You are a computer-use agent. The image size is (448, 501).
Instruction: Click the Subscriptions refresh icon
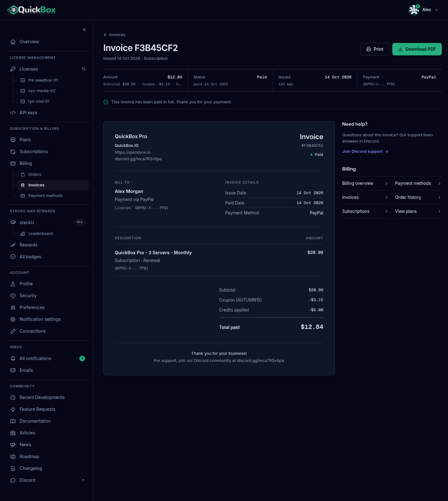coord(13,152)
